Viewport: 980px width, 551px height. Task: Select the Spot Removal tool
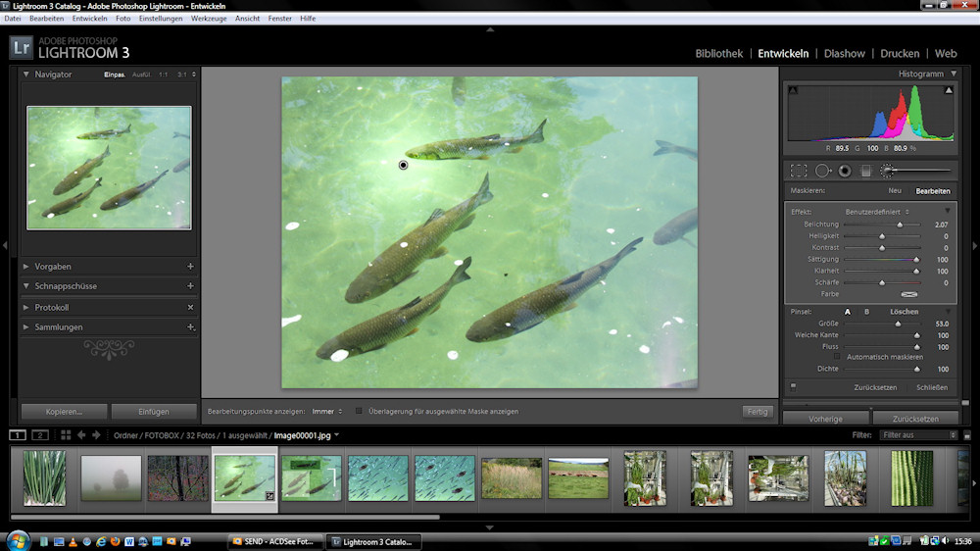[x=822, y=171]
